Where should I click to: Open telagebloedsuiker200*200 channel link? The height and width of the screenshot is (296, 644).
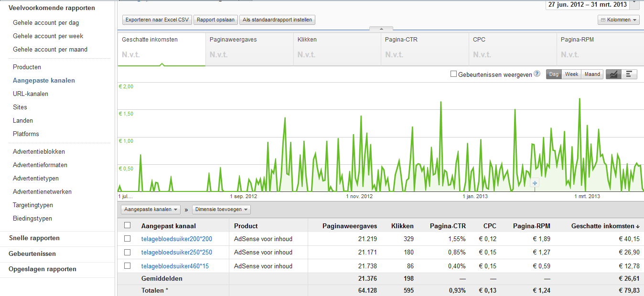[177, 239]
